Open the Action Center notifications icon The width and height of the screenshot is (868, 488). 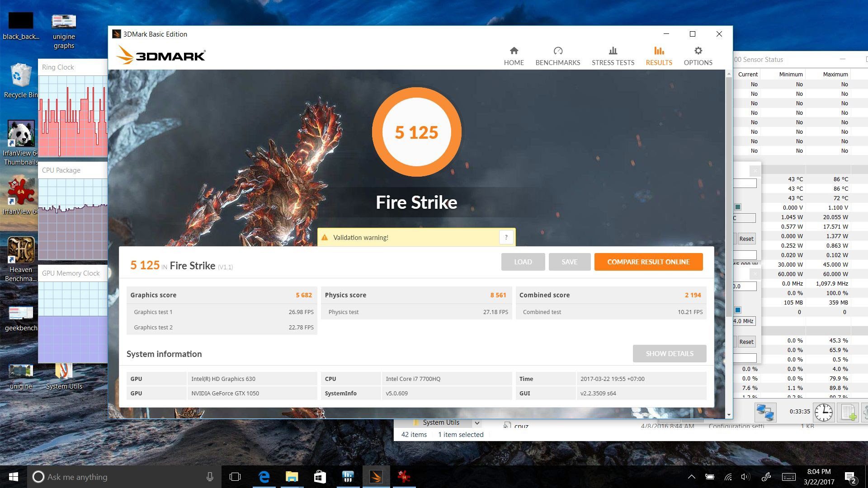pos(850,477)
